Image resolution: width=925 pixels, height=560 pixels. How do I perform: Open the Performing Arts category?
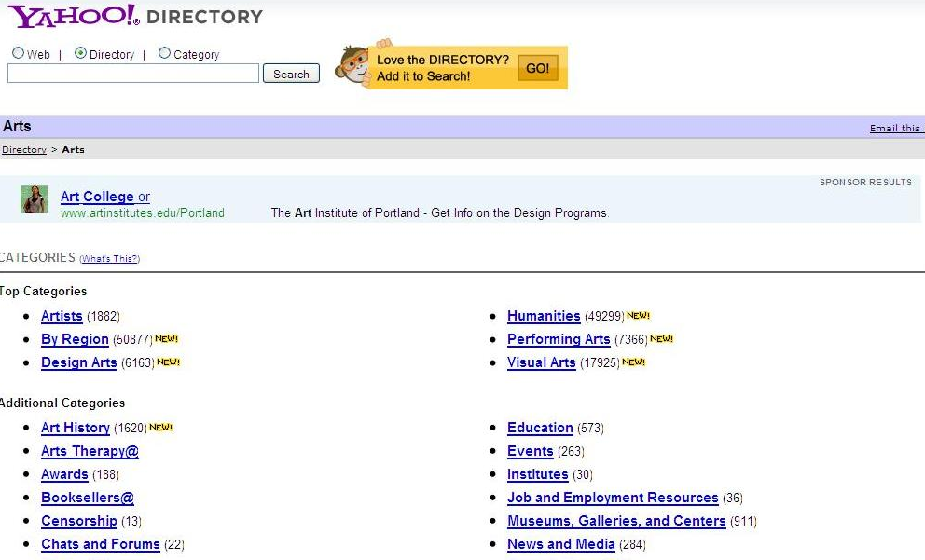click(x=559, y=339)
